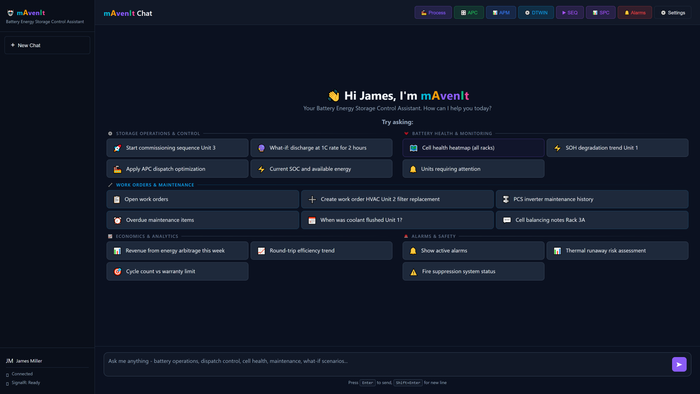Ask 'When was coolant flushed Unit 1?'
700x394 pixels.
[397, 220]
